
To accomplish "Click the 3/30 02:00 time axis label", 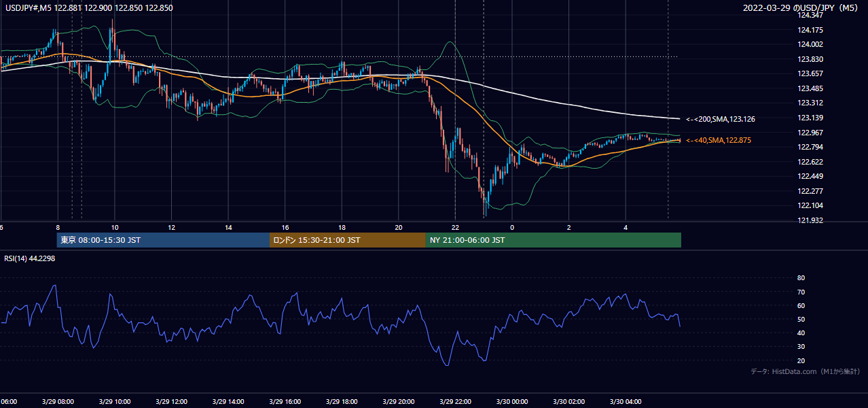I will click(569, 401).
